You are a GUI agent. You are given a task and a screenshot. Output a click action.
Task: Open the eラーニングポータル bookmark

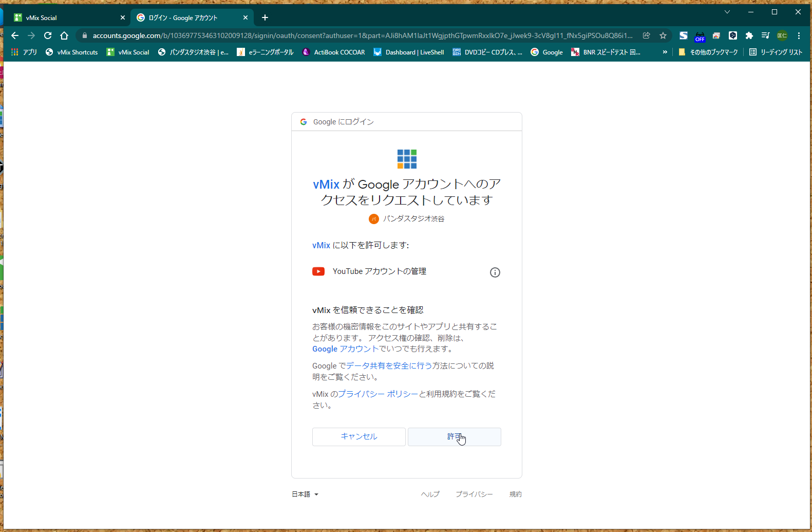(x=265, y=52)
